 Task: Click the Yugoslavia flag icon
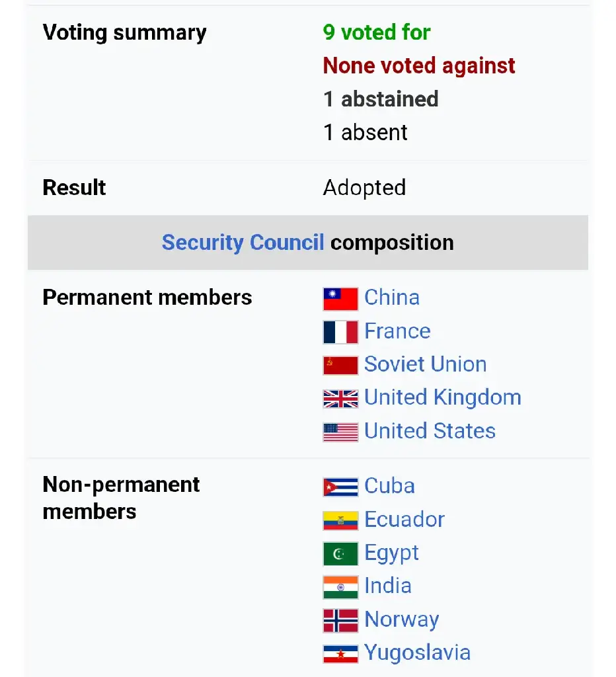click(340, 654)
